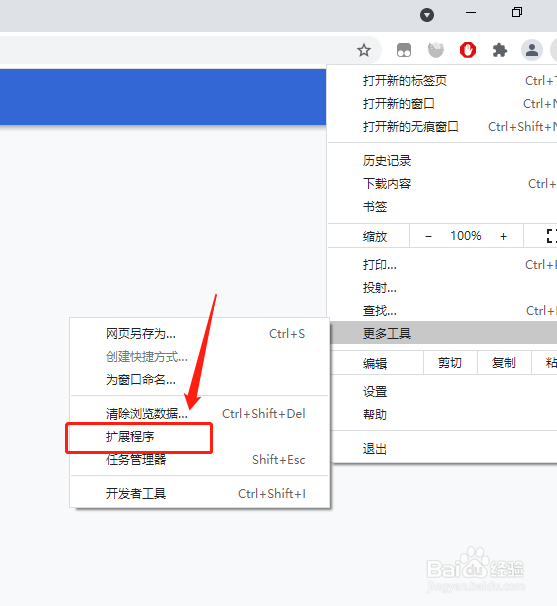Choose 打开新的无痕窗口
Viewport: 557px width, 606px height.
pos(443,126)
